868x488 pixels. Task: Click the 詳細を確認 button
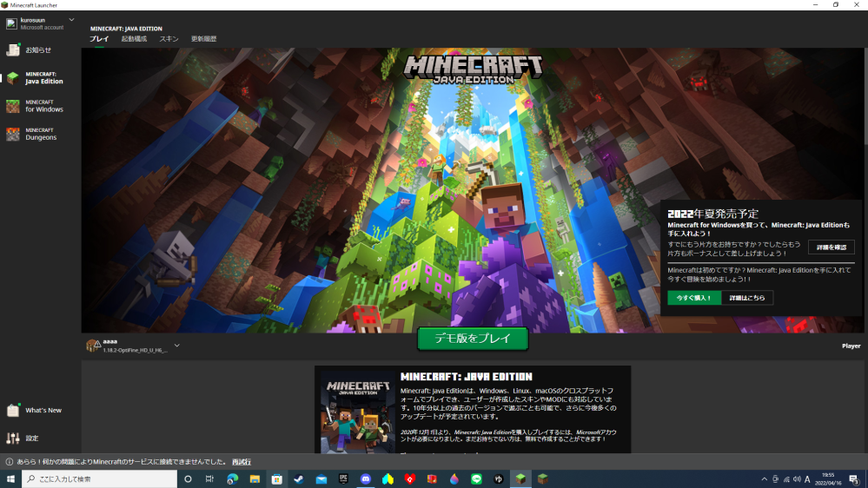pyautogui.click(x=831, y=247)
